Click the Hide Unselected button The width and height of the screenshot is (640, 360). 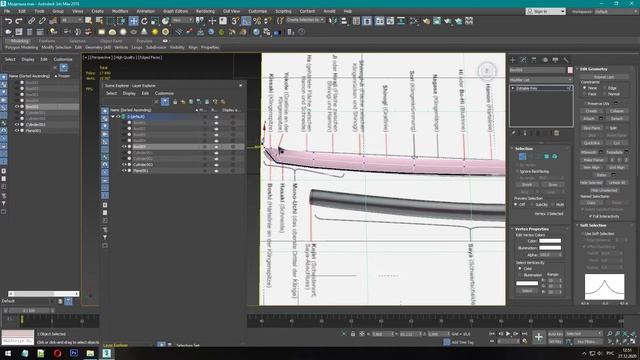(604, 190)
